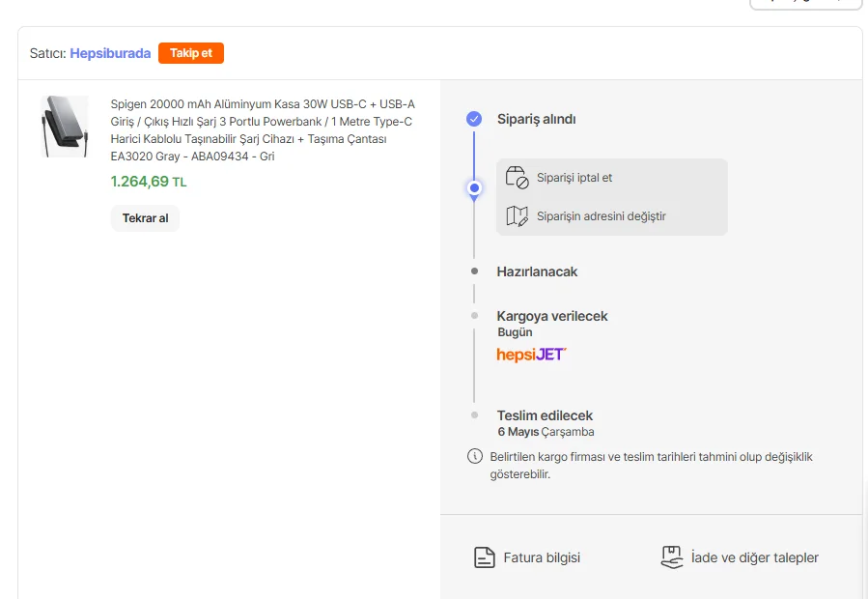Open the Hepsiburada seller link

110,53
